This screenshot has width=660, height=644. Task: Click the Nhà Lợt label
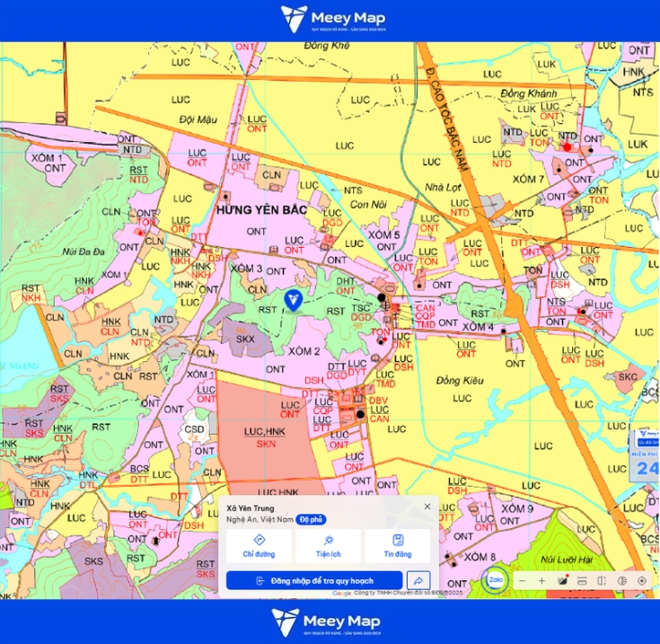443,188
